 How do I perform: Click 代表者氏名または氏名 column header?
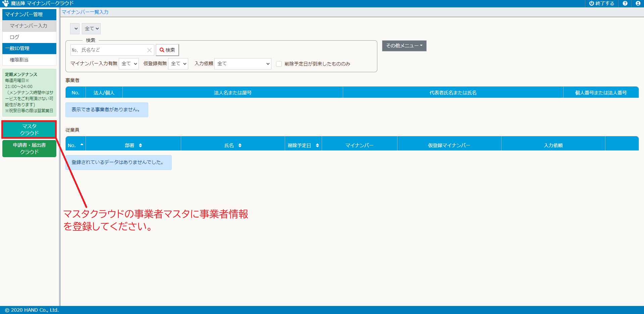click(453, 93)
